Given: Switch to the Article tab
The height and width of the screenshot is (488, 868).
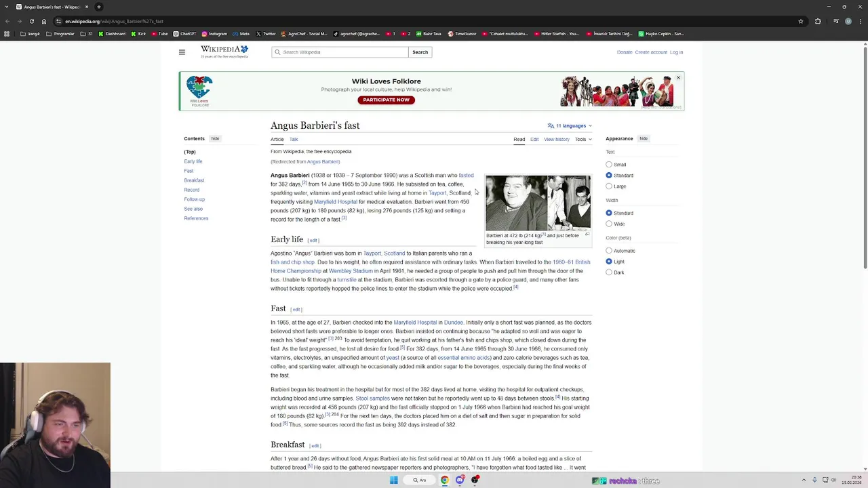Looking at the screenshot, I should coord(277,140).
